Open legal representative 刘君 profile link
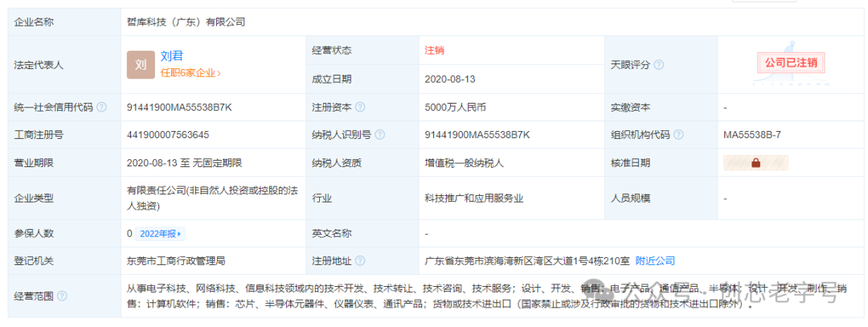868x327 pixels. (172, 56)
